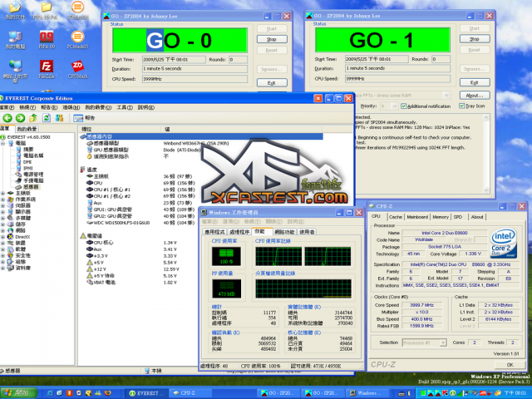
Task: Open Cache tab in CPU-Z
Action: click(x=396, y=217)
